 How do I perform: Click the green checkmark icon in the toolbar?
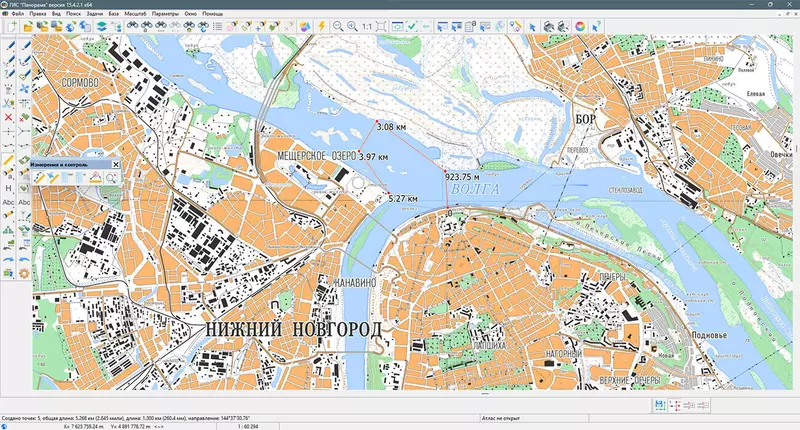(x=411, y=25)
